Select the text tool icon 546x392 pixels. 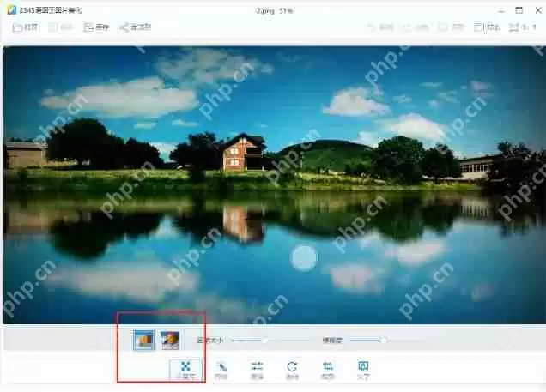pos(363,371)
